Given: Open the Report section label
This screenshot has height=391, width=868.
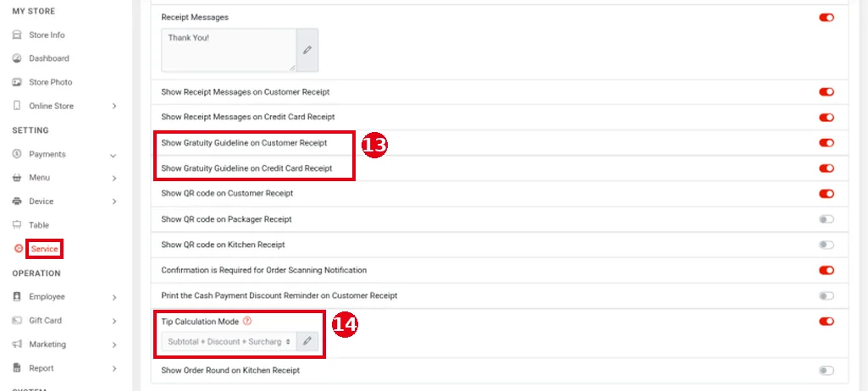Looking at the screenshot, I should pos(41,368).
